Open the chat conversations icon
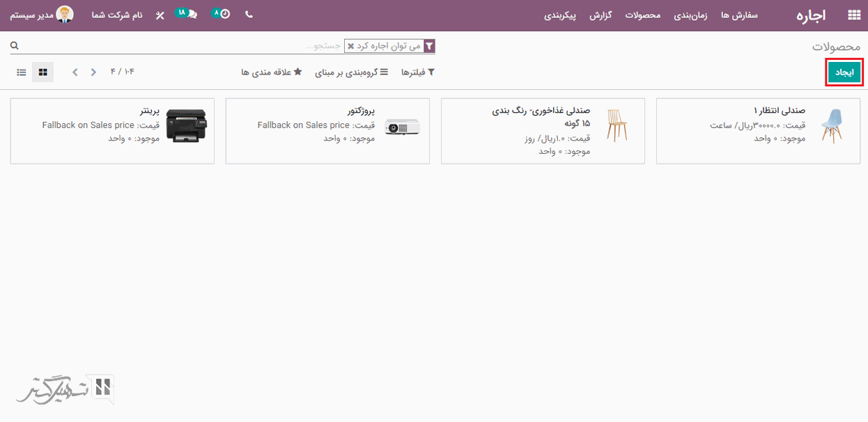Viewport: 868px width, 422px height. pyautogui.click(x=186, y=14)
